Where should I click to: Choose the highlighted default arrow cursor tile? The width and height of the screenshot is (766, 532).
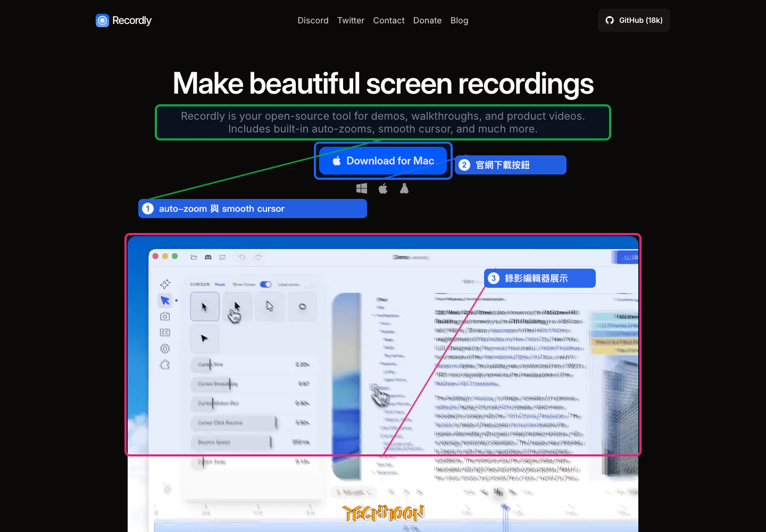click(x=205, y=306)
